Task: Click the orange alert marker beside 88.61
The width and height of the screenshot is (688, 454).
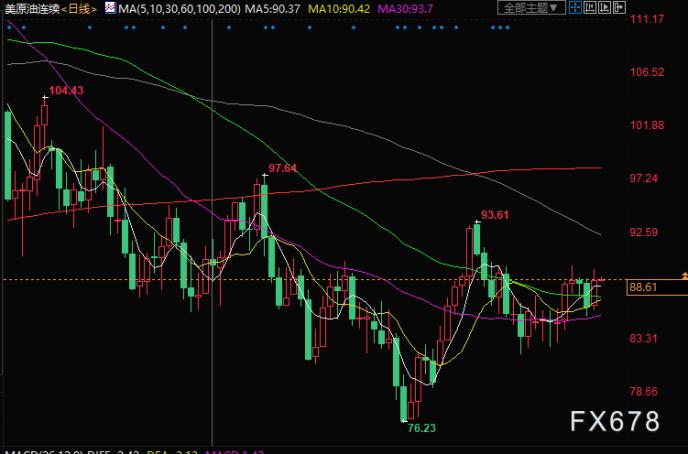Action: coord(684,275)
